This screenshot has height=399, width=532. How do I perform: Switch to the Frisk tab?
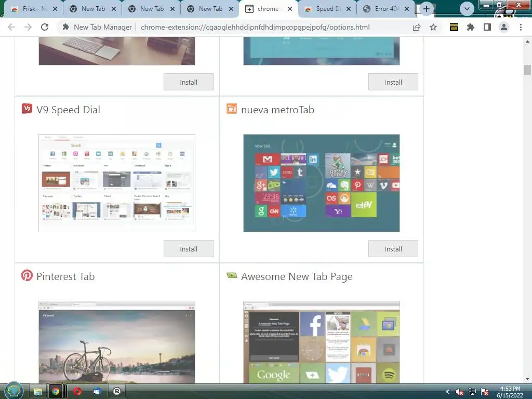[34, 9]
